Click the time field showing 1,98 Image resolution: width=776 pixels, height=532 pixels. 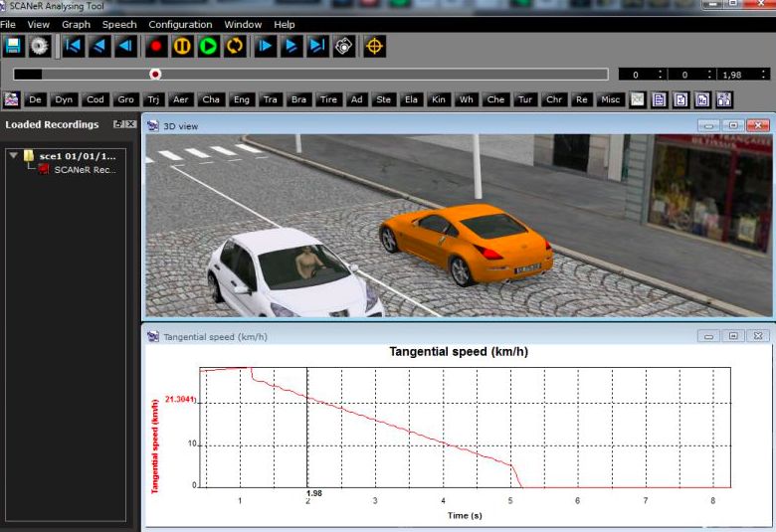point(733,75)
